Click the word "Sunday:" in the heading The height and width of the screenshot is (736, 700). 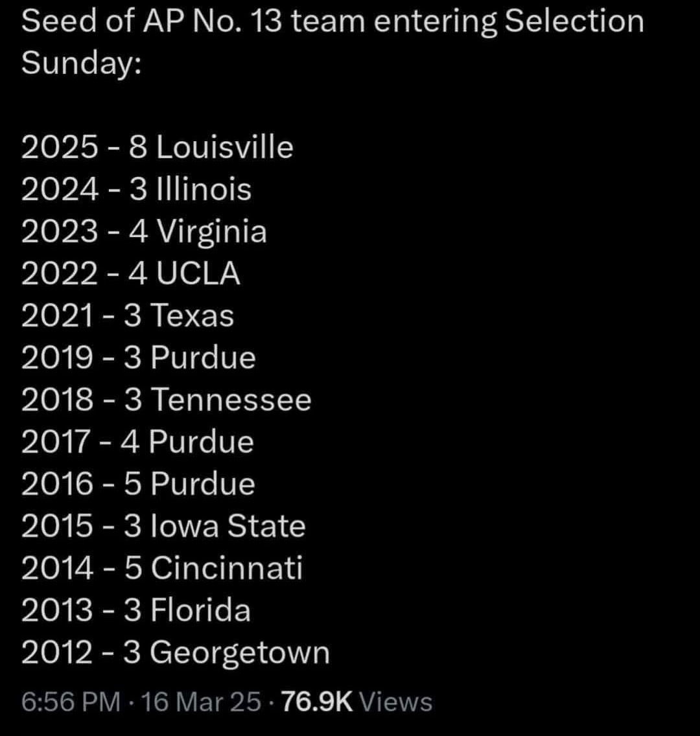(81, 63)
